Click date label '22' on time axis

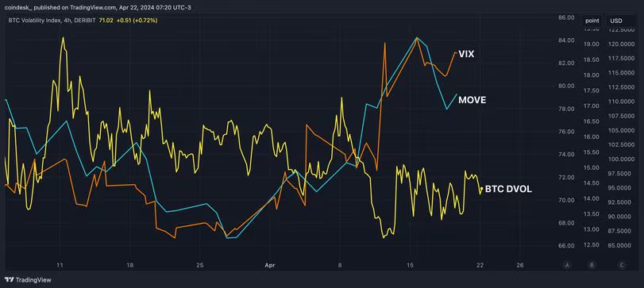(480, 266)
